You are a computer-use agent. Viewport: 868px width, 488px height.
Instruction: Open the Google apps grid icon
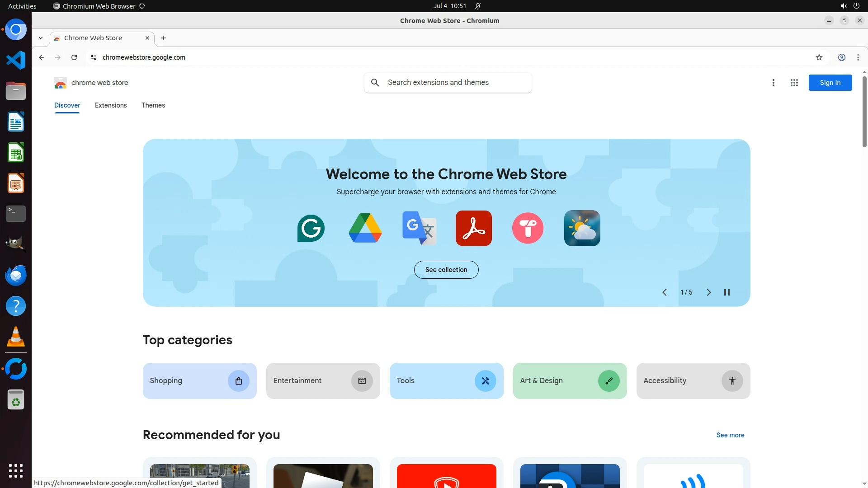(794, 83)
